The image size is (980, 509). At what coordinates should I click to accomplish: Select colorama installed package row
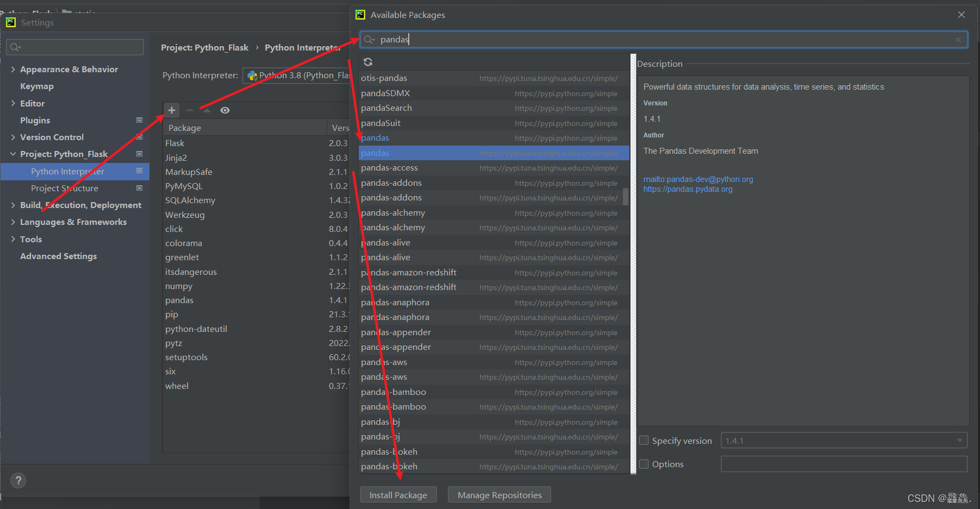coord(257,243)
